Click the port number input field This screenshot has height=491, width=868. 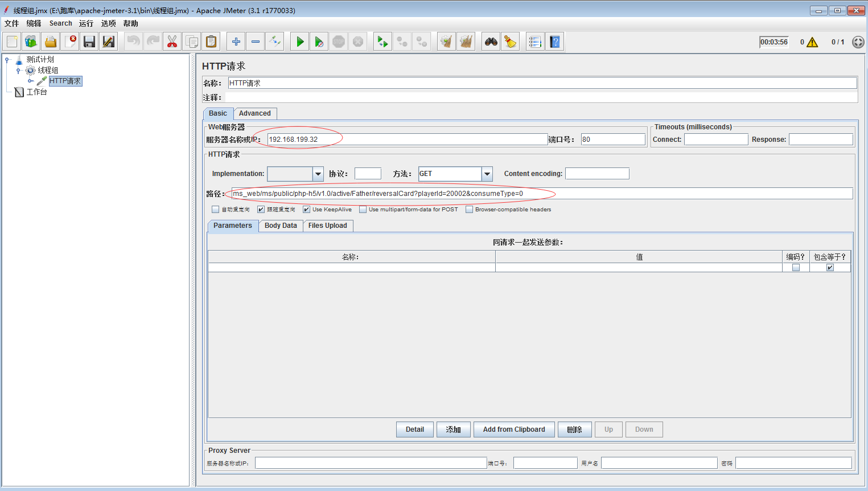(612, 140)
